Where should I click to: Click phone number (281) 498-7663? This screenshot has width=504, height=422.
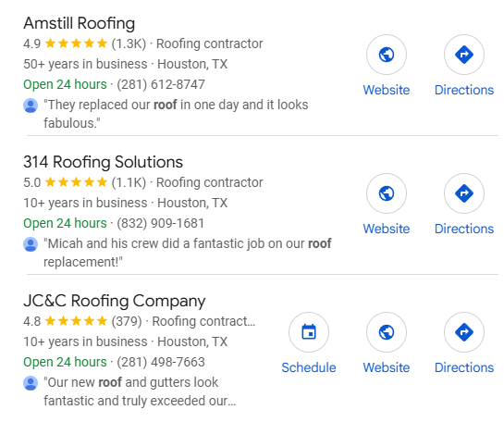[161, 362]
